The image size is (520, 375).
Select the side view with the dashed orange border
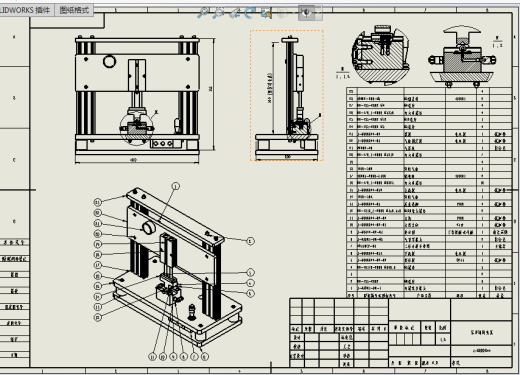click(287, 95)
